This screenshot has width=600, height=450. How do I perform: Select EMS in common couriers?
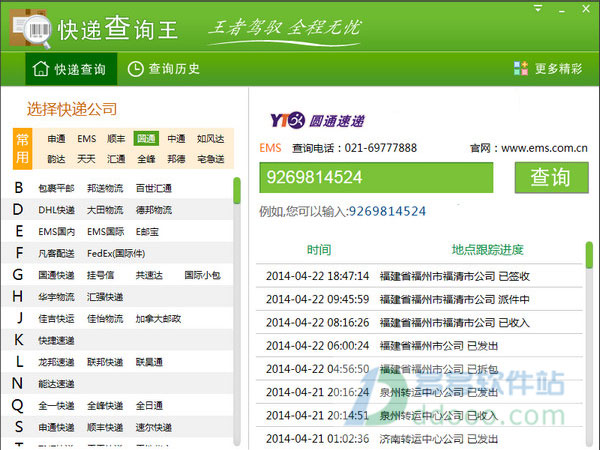(x=86, y=139)
